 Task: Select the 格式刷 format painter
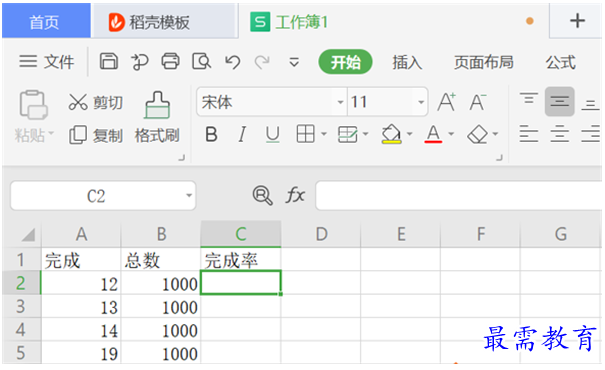click(157, 117)
